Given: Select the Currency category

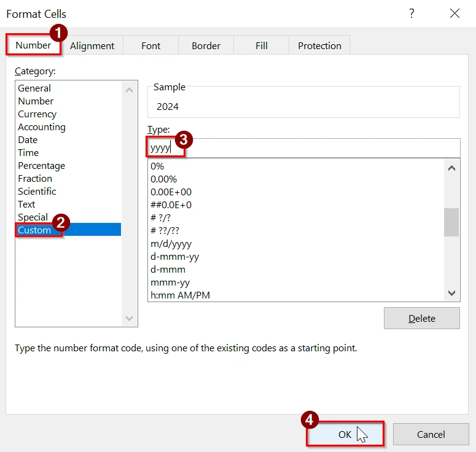Looking at the screenshot, I should [37, 114].
